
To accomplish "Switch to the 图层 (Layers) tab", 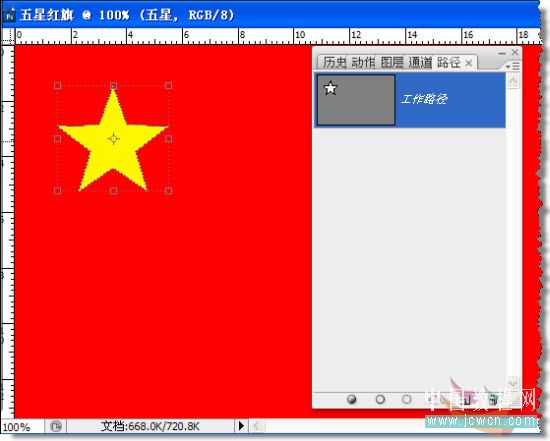I will (392, 63).
